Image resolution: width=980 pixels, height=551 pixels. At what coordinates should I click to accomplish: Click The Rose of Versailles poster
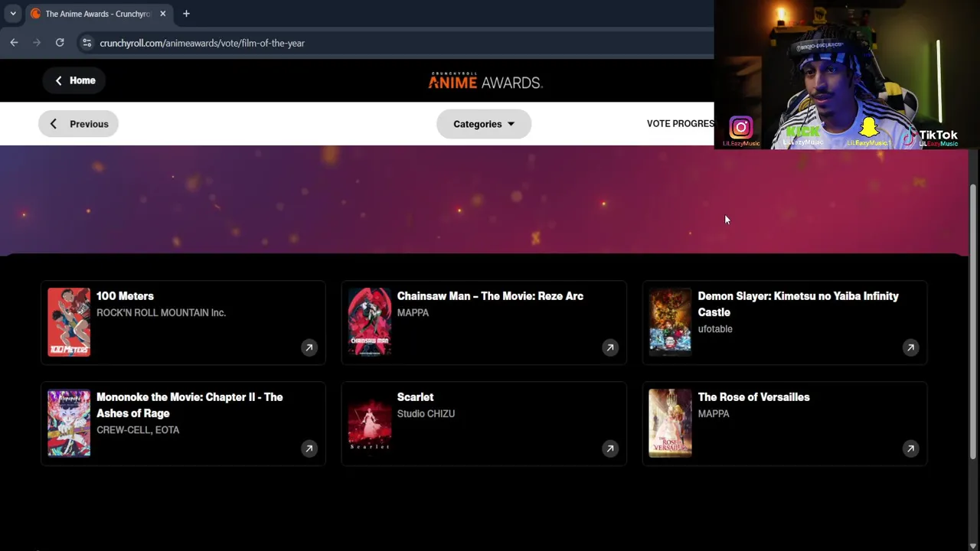(670, 423)
